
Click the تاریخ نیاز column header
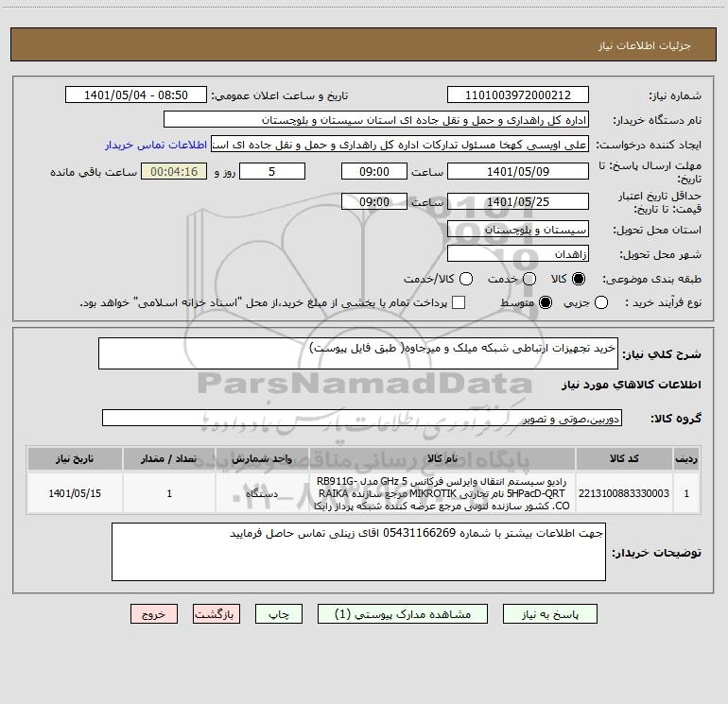75,458
